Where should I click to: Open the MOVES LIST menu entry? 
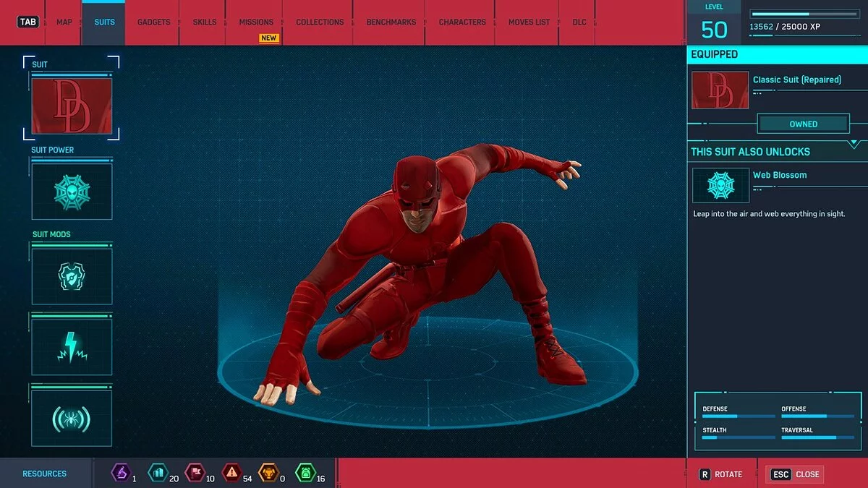[x=527, y=22]
